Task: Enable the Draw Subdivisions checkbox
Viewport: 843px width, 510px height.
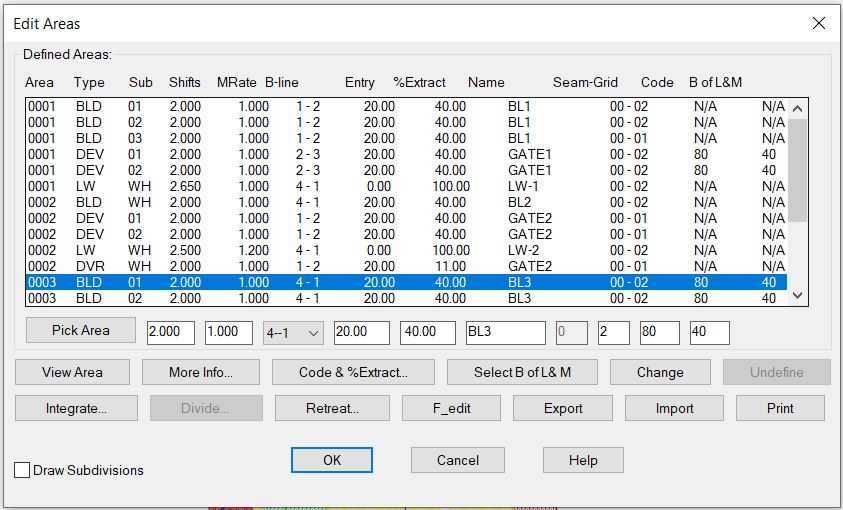Action: coord(22,470)
